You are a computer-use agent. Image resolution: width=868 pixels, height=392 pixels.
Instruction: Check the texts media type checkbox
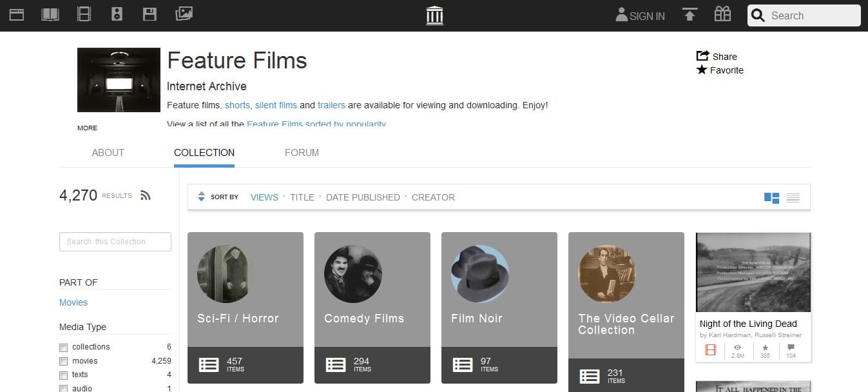tap(63, 375)
